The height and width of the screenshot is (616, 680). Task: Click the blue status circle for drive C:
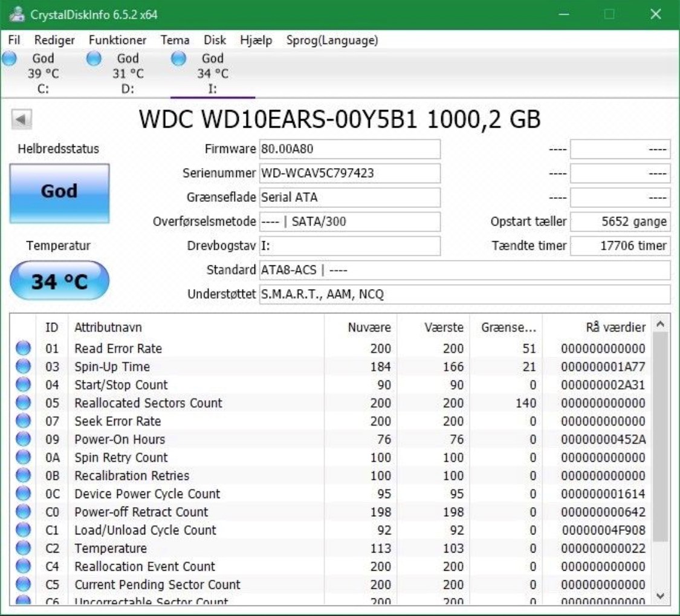(x=9, y=58)
